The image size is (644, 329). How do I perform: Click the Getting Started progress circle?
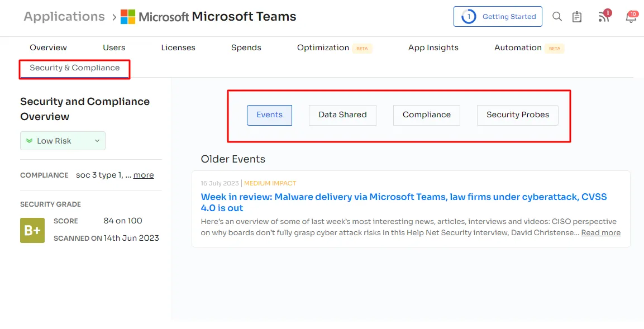pos(468,16)
